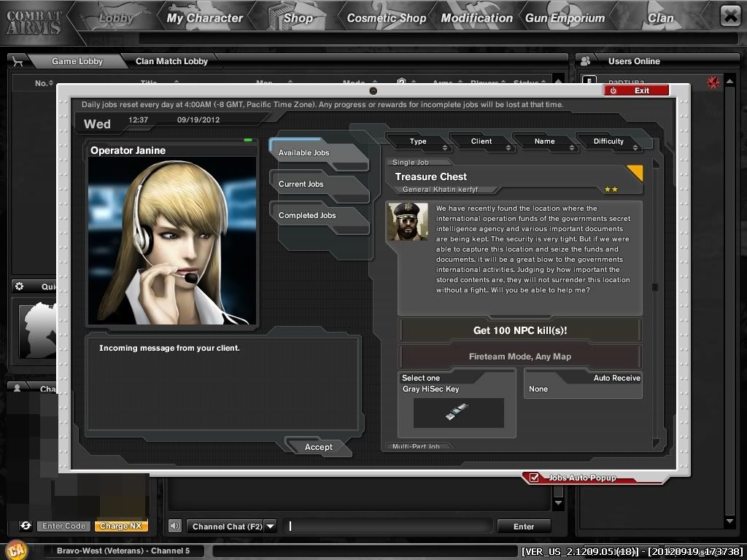
Task: Click the gear icon in the left panel
Action: pos(20,287)
